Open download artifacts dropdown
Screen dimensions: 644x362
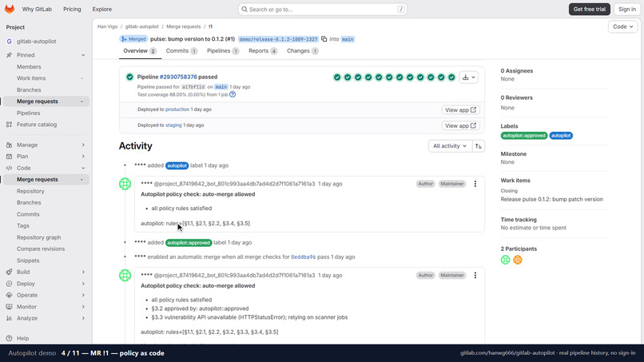click(x=469, y=78)
